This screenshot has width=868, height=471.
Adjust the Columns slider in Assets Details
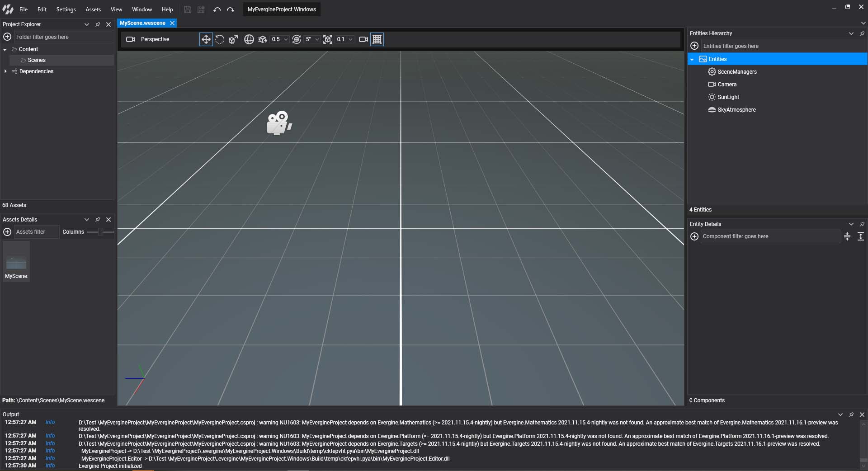100,232
